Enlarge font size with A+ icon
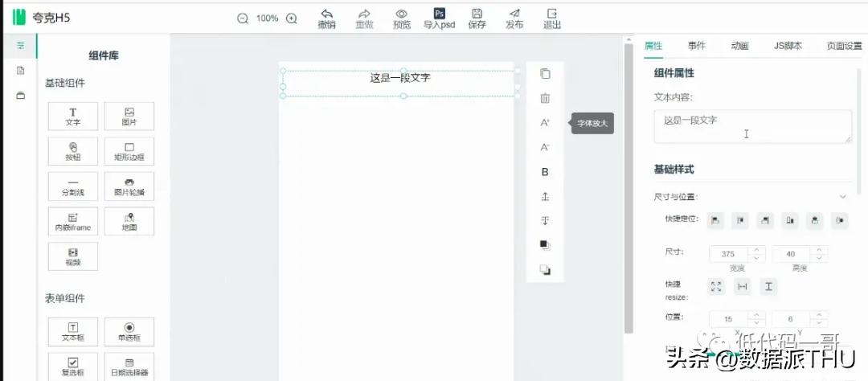 (545, 123)
